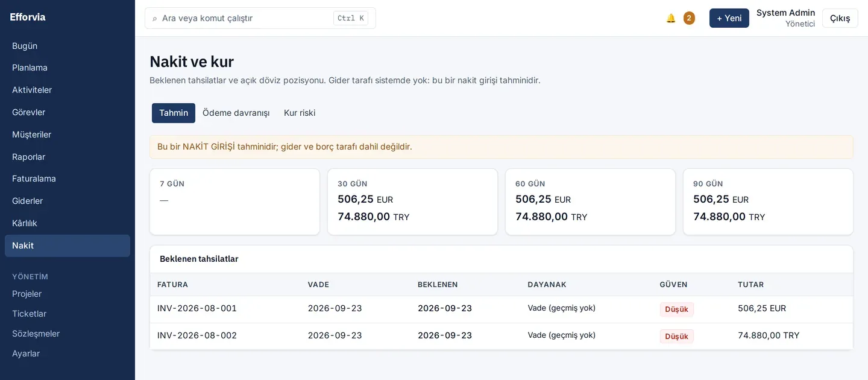This screenshot has height=380, width=868.
Task: Click the TUTAR column header
Action: pyautogui.click(x=751, y=285)
